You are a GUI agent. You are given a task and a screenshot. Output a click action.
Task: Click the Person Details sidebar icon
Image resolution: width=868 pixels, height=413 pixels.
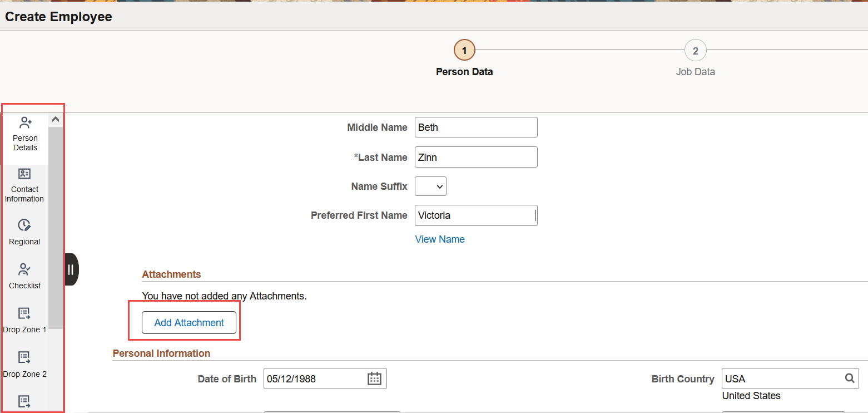pos(25,123)
